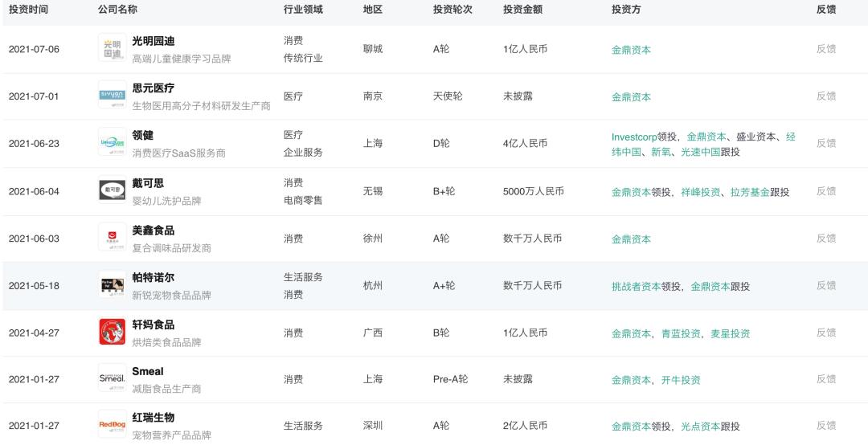Select the 美鑫食品 logo icon
This screenshot has height=445, width=868.
click(x=112, y=238)
